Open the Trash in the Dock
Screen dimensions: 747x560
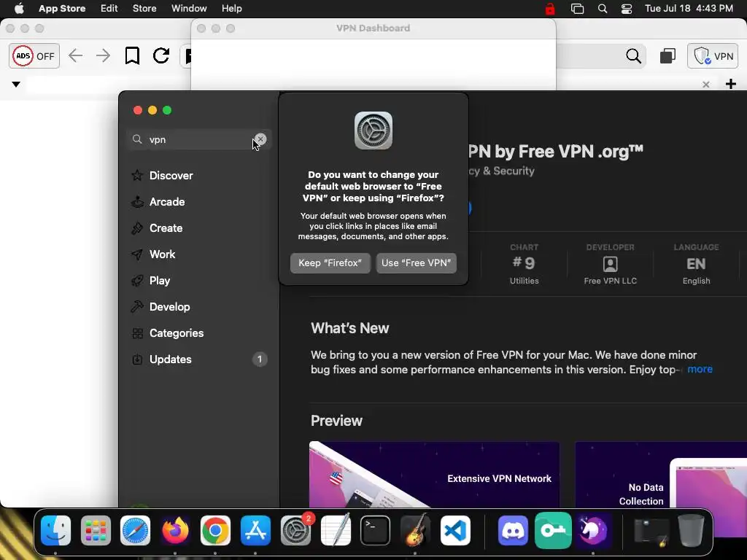(691, 530)
